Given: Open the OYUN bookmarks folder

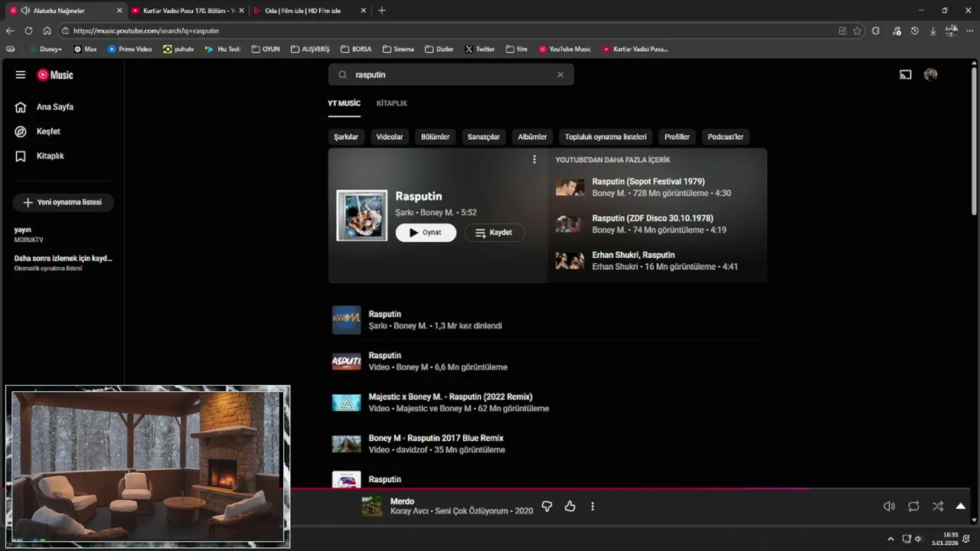Looking at the screenshot, I should click(265, 49).
